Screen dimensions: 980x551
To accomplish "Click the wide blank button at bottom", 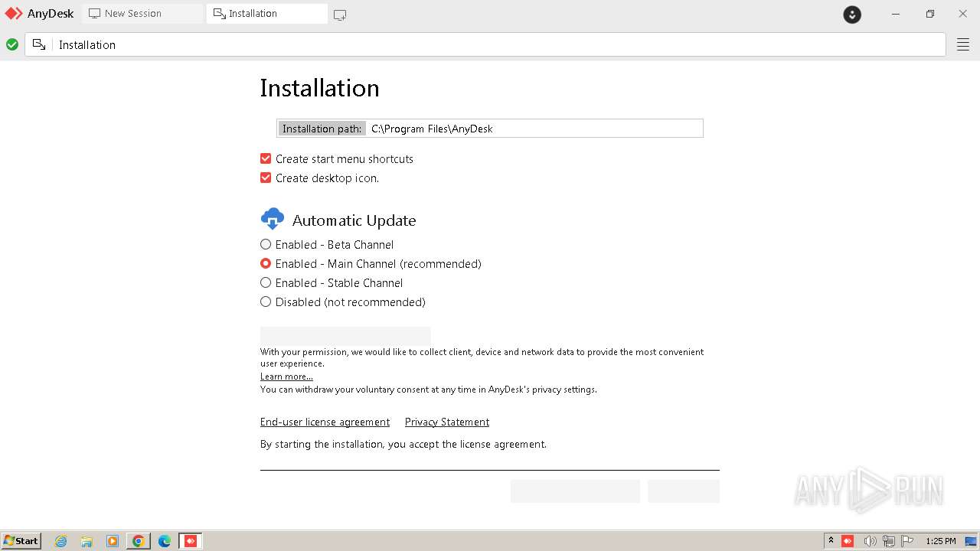I will tap(575, 491).
